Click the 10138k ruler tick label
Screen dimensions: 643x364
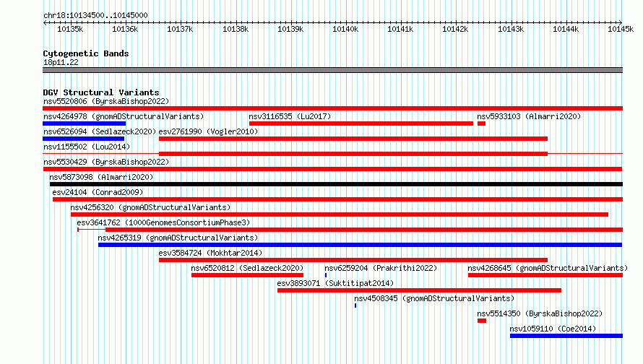[236, 29]
